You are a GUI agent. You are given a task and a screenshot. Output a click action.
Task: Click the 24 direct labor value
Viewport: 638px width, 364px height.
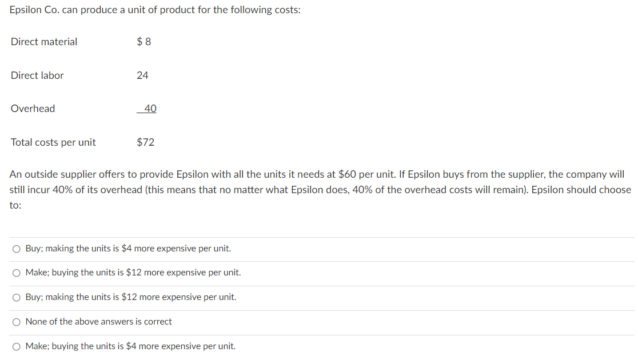[142, 75]
